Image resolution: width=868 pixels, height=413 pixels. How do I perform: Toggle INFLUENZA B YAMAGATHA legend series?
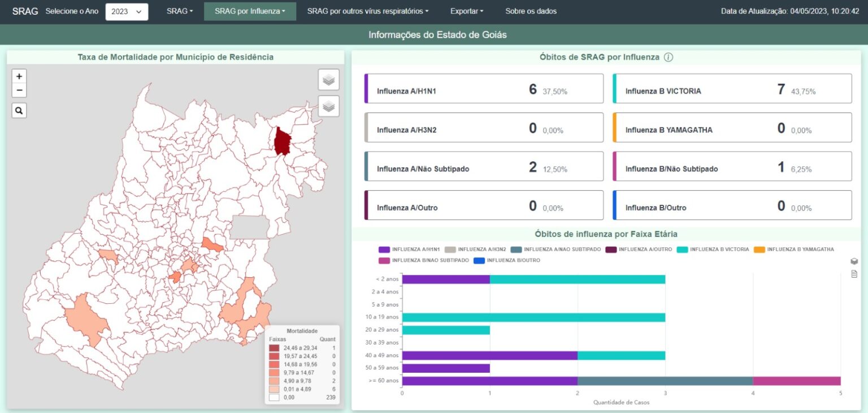click(x=794, y=249)
